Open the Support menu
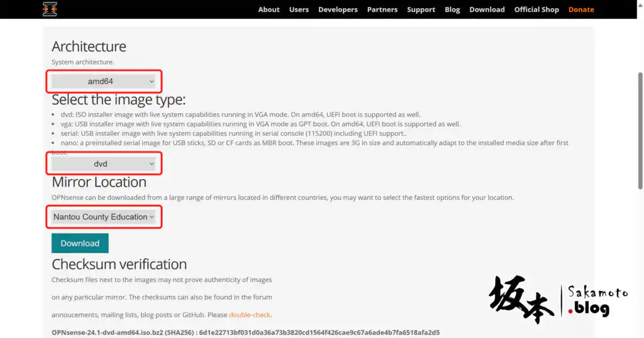Viewport: 644px width, 338px height. pos(421,9)
